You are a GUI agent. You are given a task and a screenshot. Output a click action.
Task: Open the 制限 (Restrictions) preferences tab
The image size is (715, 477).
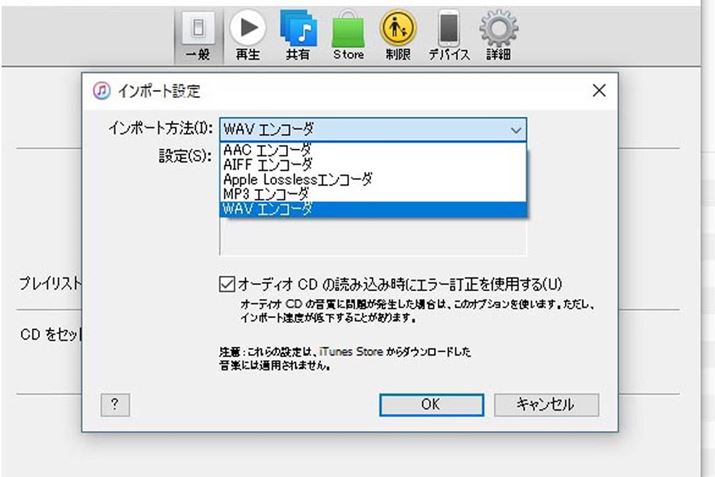(398, 36)
